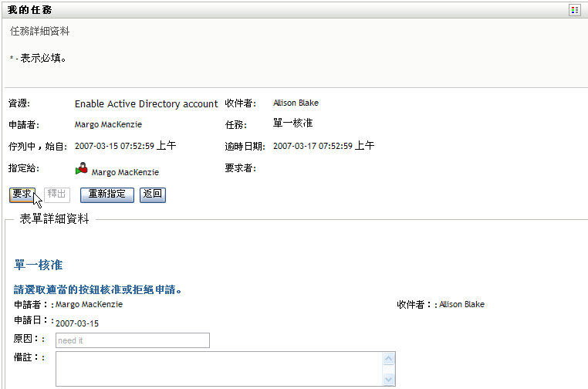Open the portlet menu icon in title bar
The image size is (588, 389).
coord(574,10)
